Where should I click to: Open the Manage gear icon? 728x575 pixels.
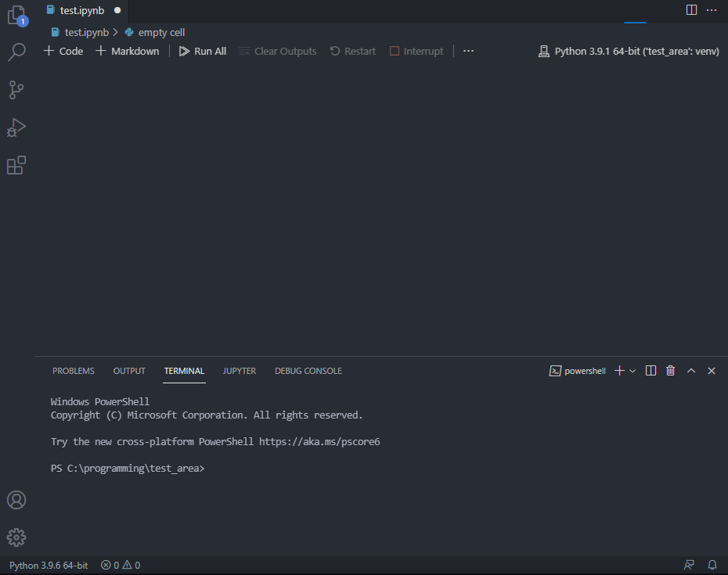click(16, 537)
